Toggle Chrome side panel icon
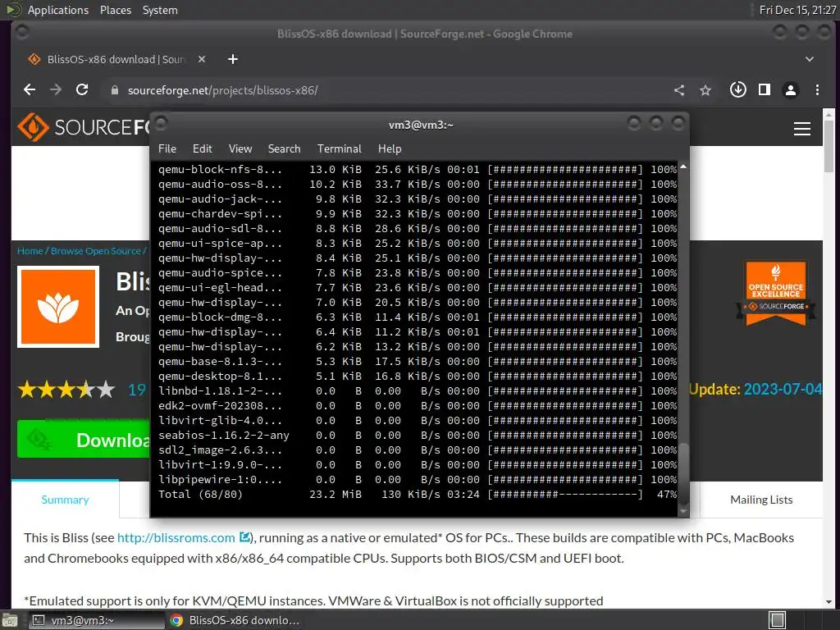Screen dimensions: 840x630 tap(765, 89)
